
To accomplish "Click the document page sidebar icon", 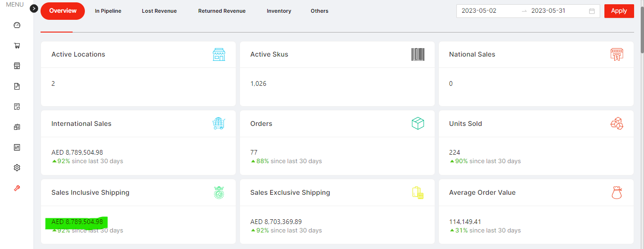I will (x=17, y=86).
